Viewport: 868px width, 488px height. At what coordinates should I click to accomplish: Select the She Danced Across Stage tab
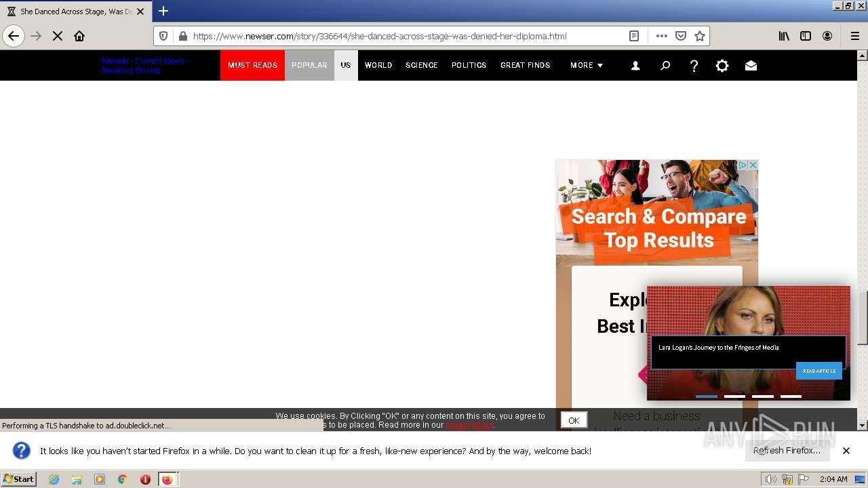point(75,12)
